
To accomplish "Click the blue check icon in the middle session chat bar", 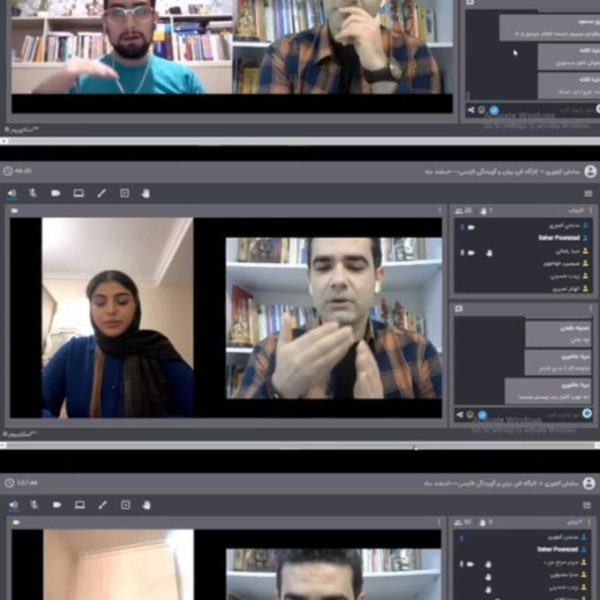I will (x=483, y=414).
